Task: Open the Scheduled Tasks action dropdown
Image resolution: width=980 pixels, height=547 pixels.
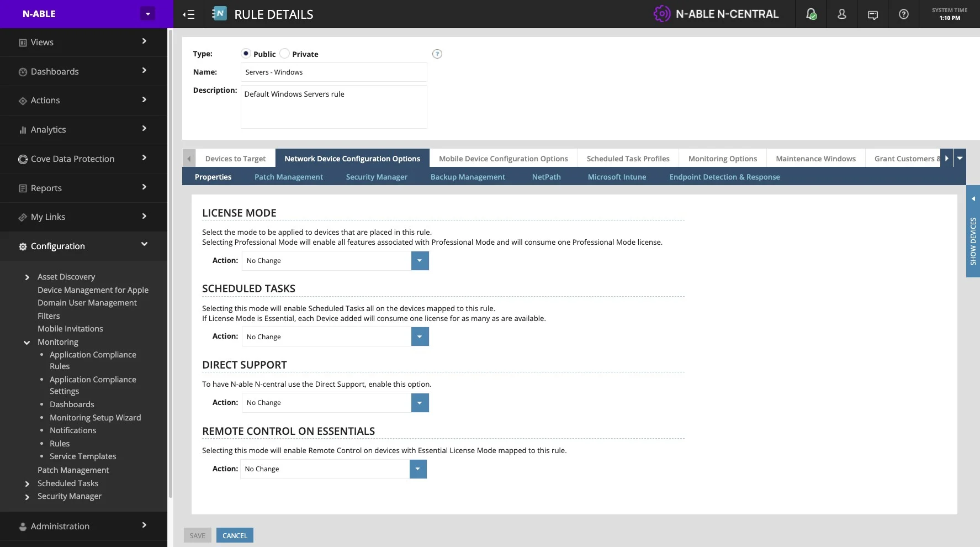Action: click(x=420, y=336)
